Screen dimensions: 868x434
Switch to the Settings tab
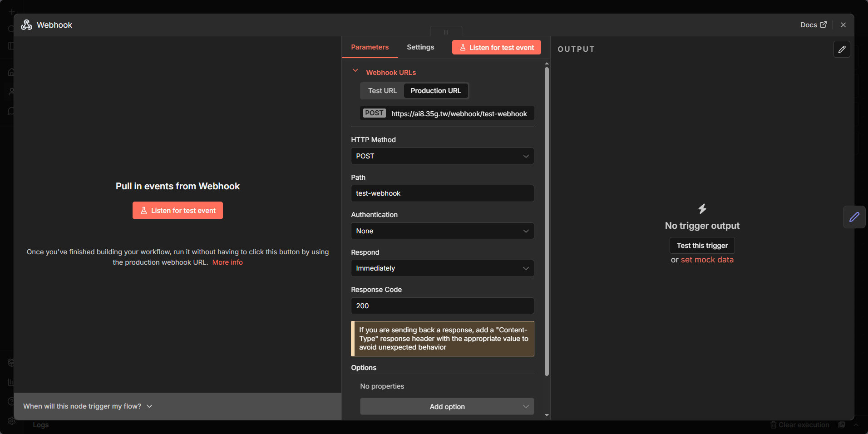[x=420, y=47]
